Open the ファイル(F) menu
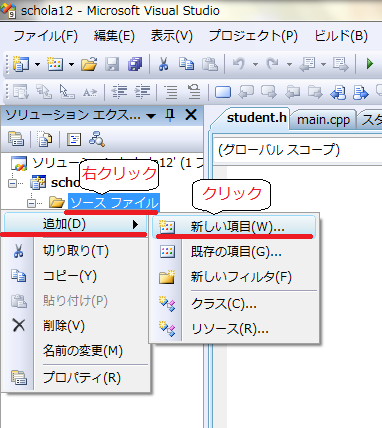The height and width of the screenshot is (428, 382). click(45, 36)
